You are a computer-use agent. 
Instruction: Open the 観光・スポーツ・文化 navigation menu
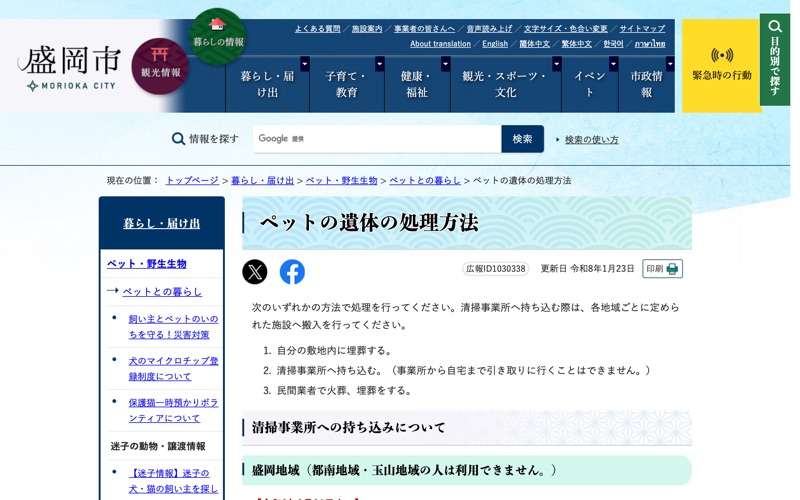point(505,84)
